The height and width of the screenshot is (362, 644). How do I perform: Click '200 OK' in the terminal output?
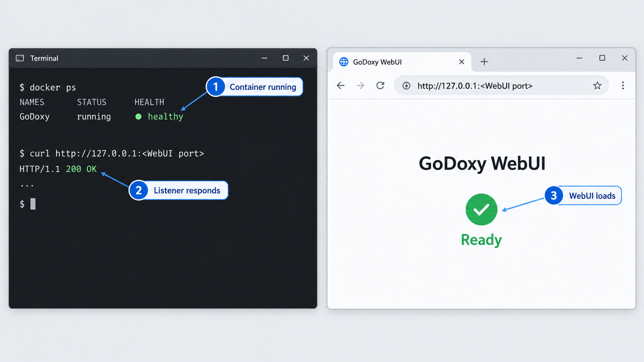(81, 169)
